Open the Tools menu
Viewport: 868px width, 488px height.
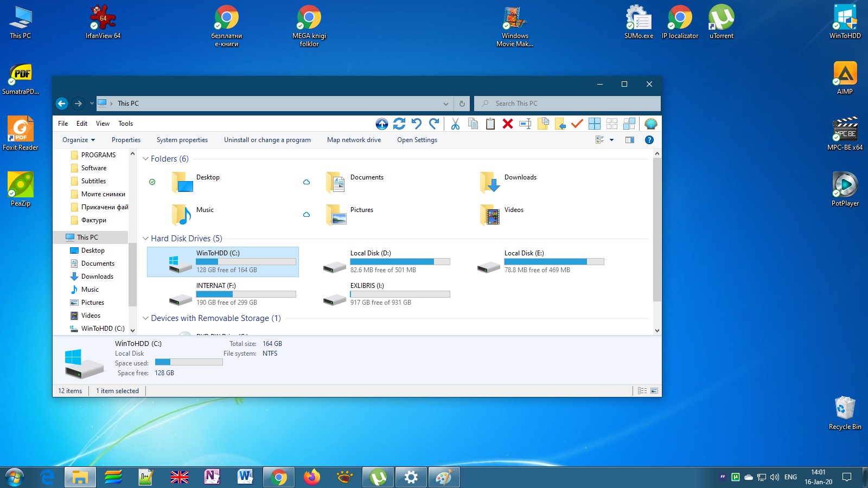point(125,124)
